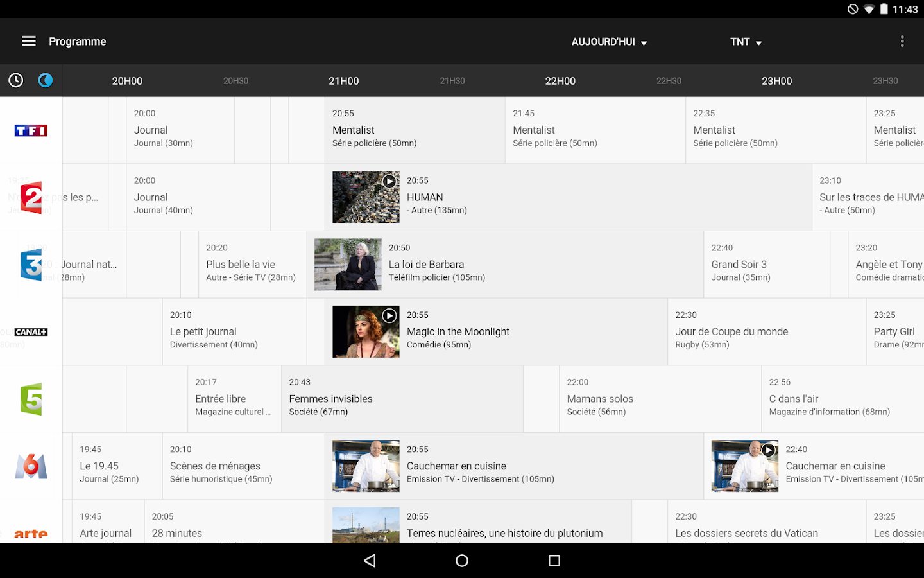Open Mamans solos at 22:00
Screen dimensions: 924x578
[x=660, y=399]
